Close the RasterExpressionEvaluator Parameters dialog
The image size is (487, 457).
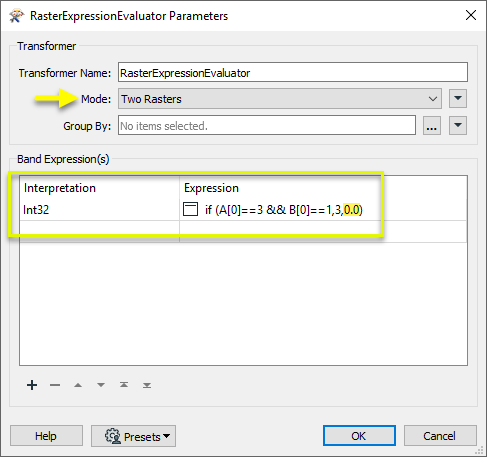(471, 15)
